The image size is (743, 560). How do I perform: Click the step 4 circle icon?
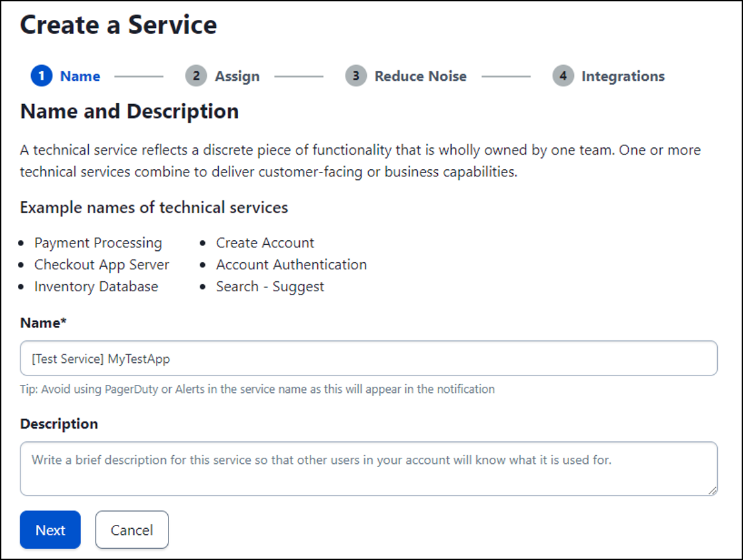(x=563, y=76)
